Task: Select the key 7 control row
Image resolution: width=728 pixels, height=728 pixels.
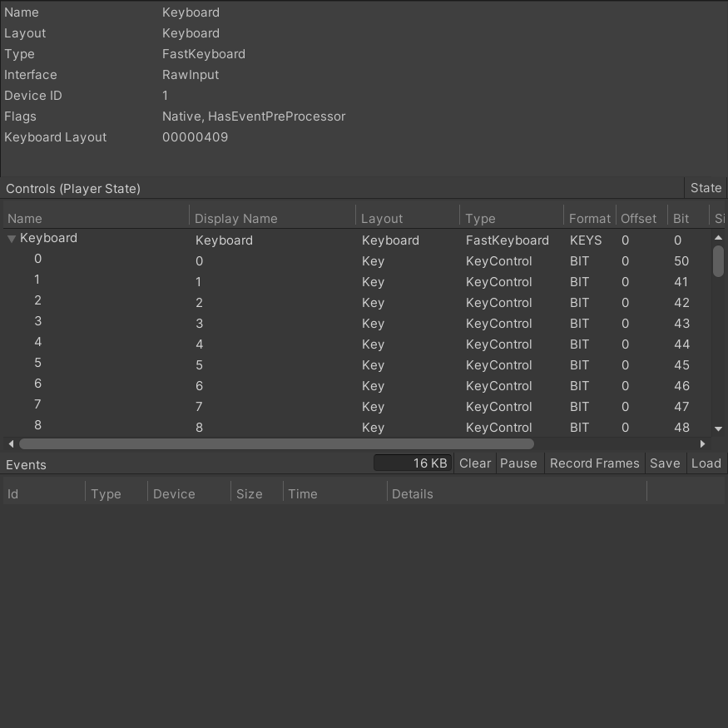Action: click(x=358, y=406)
